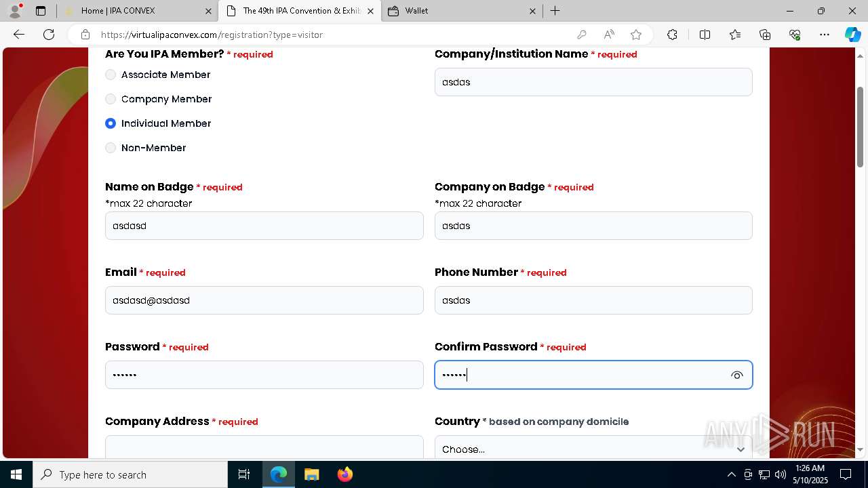Click the page vertical scrollbar thumb
Viewport: 868px width, 488px height.
click(x=860, y=127)
